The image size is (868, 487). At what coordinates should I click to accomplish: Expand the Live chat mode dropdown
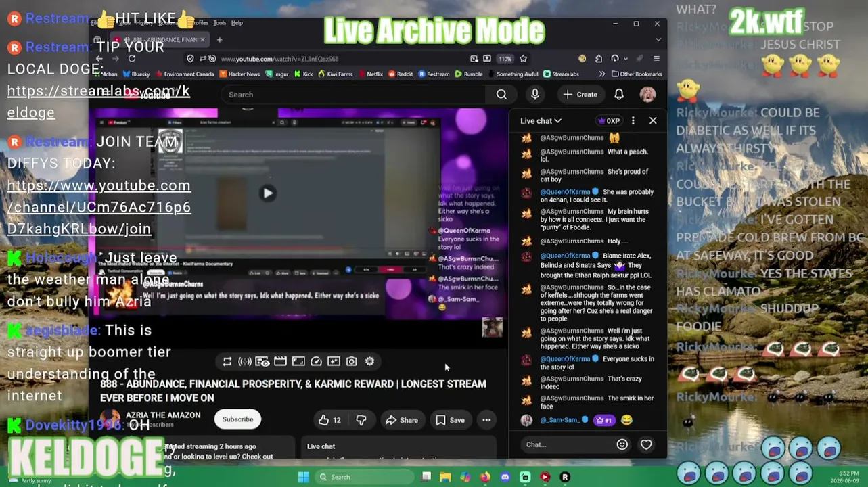[541, 121]
